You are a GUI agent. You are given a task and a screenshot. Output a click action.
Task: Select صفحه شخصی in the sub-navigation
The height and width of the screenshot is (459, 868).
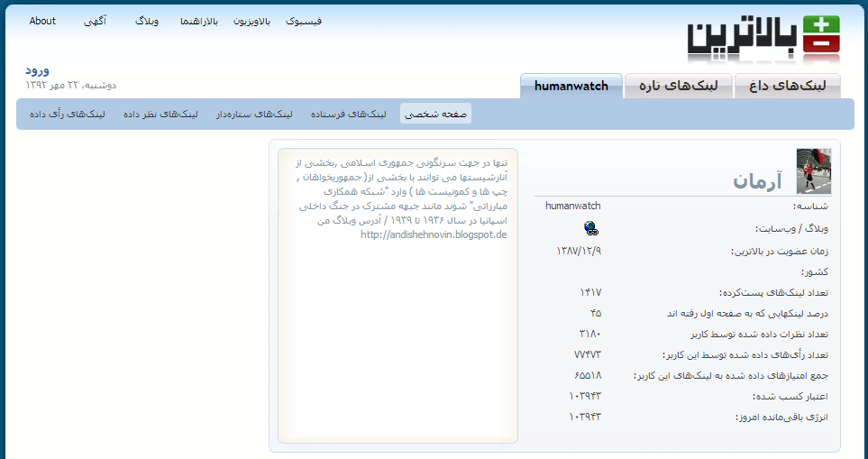tap(435, 115)
